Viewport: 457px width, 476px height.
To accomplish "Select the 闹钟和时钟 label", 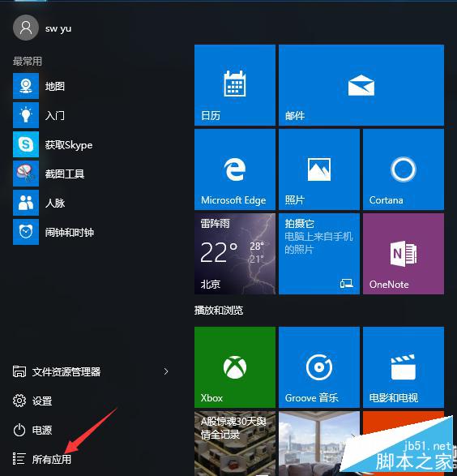I will point(70,232).
